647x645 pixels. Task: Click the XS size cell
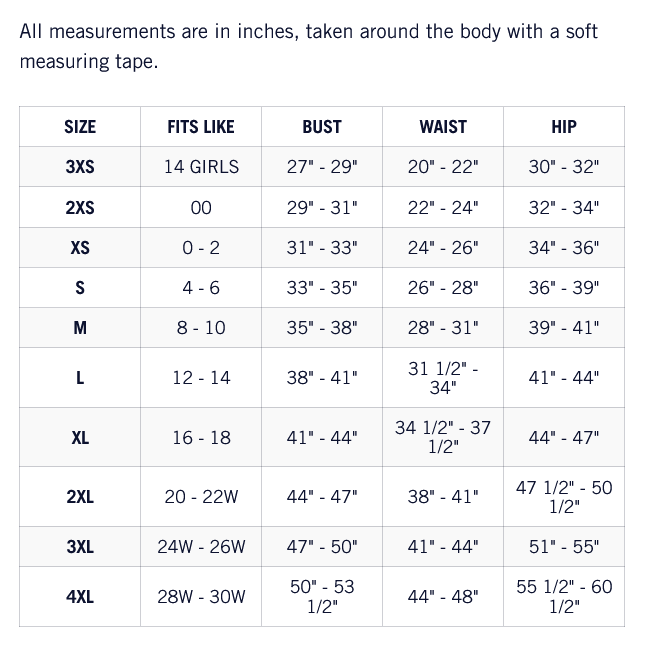[80, 248]
